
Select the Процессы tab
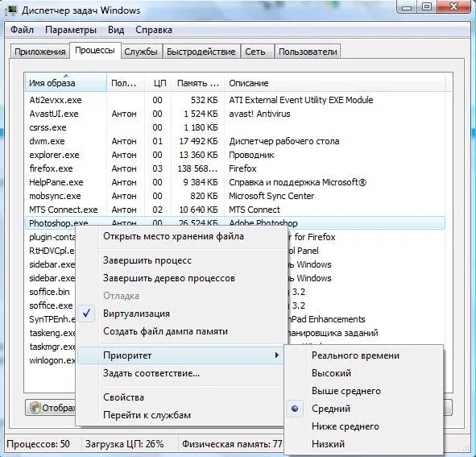coord(95,51)
